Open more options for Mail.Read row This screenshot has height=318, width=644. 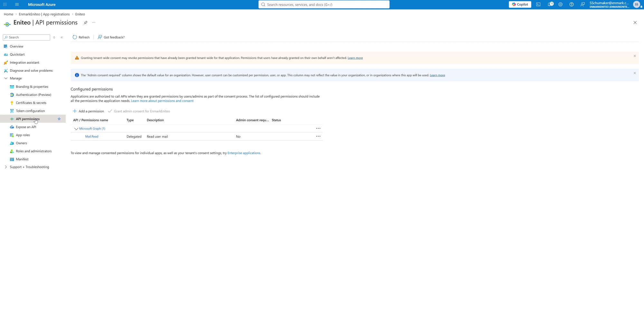[318, 136]
